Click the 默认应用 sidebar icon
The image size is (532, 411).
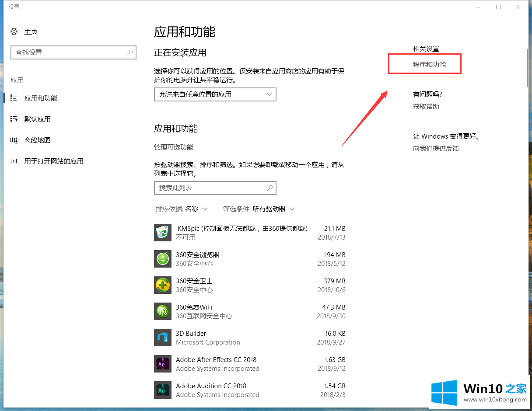[14, 119]
